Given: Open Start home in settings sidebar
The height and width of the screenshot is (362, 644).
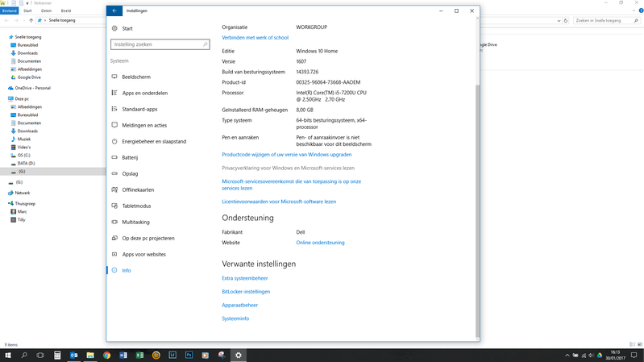Looking at the screenshot, I should pyautogui.click(x=127, y=28).
